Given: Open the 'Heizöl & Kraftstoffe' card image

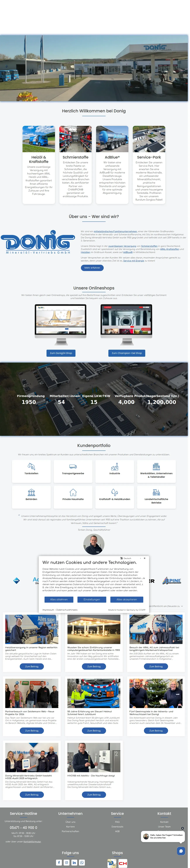Looking at the screenshot, I should click(x=39, y=139).
